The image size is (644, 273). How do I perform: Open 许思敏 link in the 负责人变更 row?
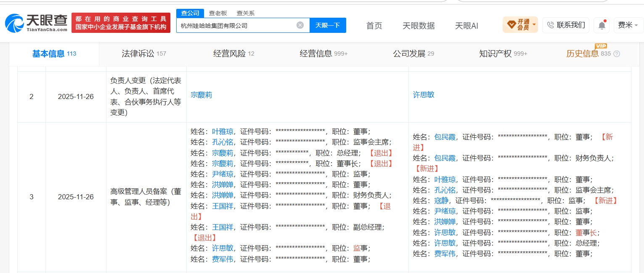424,95
